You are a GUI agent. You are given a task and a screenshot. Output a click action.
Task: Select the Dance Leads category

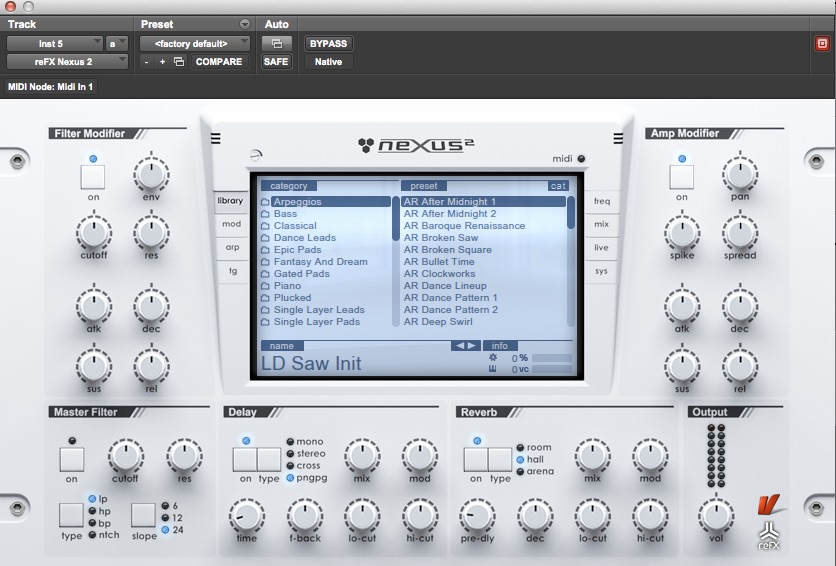[304, 238]
